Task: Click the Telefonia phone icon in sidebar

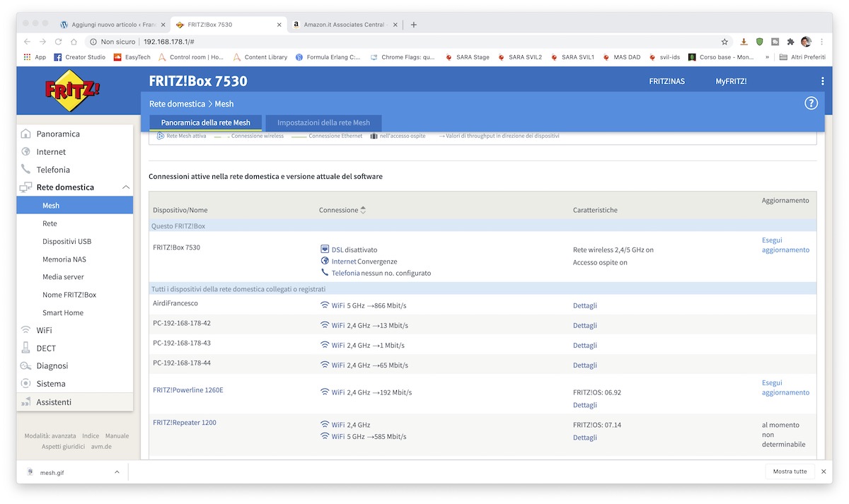Action: pyautogui.click(x=26, y=170)
